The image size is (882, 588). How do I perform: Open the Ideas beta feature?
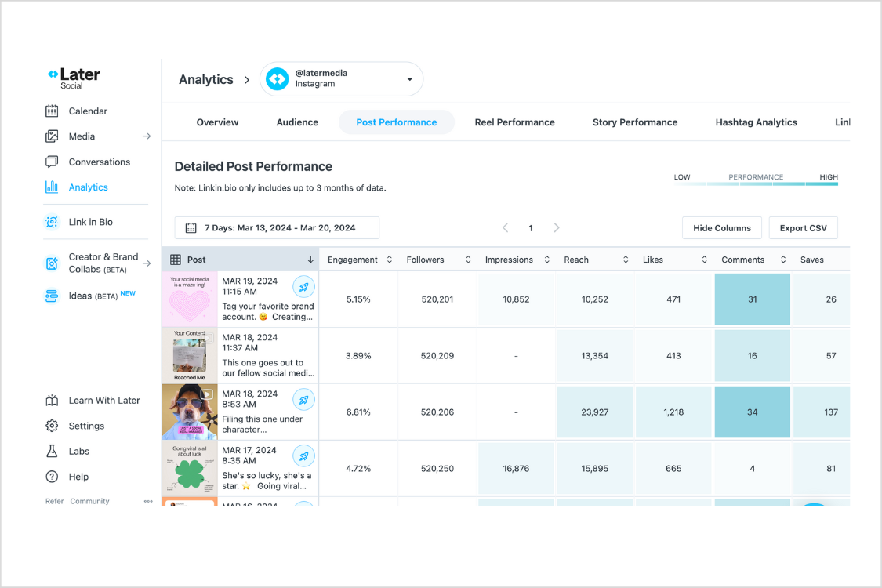52,294
